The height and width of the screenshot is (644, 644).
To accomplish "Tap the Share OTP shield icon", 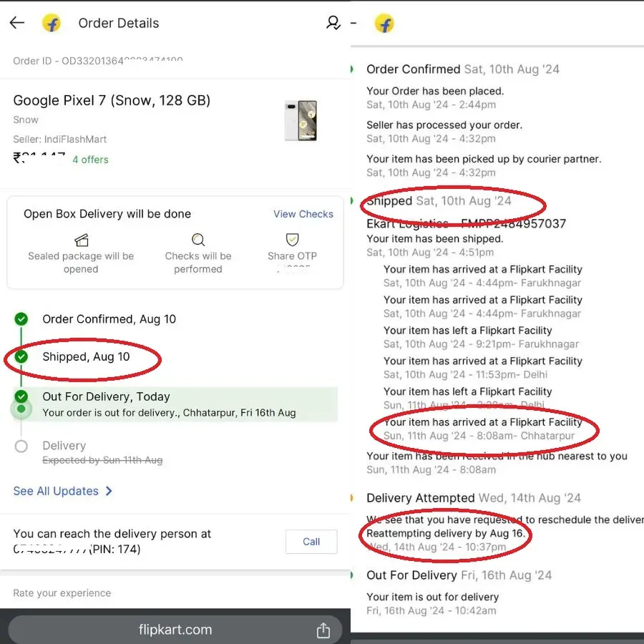I will click(x=292, y=240).
